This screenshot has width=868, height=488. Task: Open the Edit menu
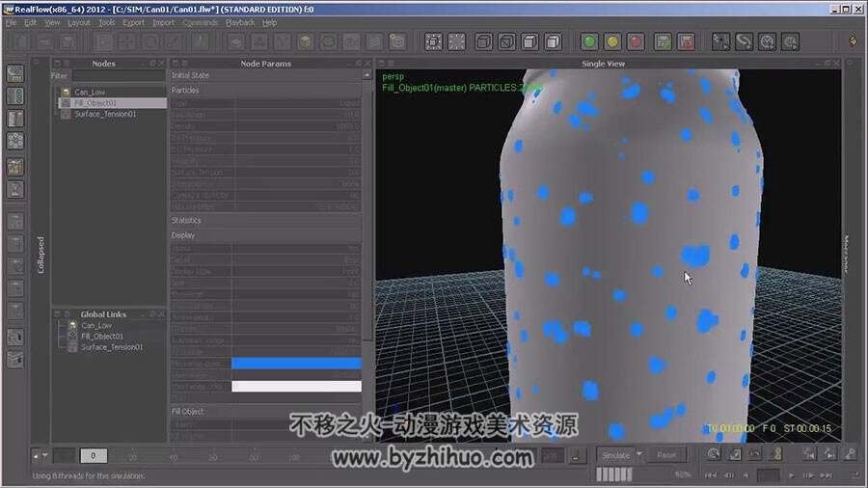(x=31, y=23)
